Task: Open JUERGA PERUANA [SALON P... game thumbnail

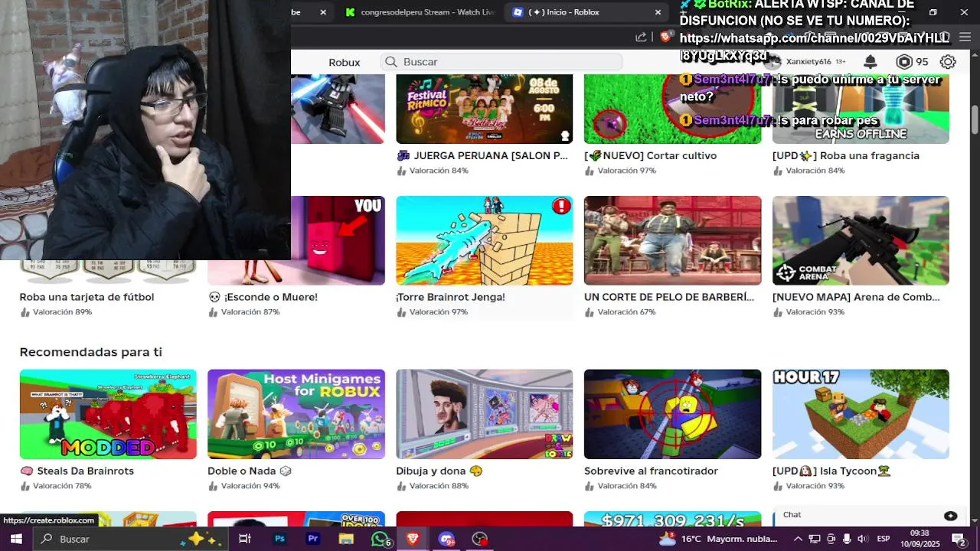Action: click(x=484, y=109)
